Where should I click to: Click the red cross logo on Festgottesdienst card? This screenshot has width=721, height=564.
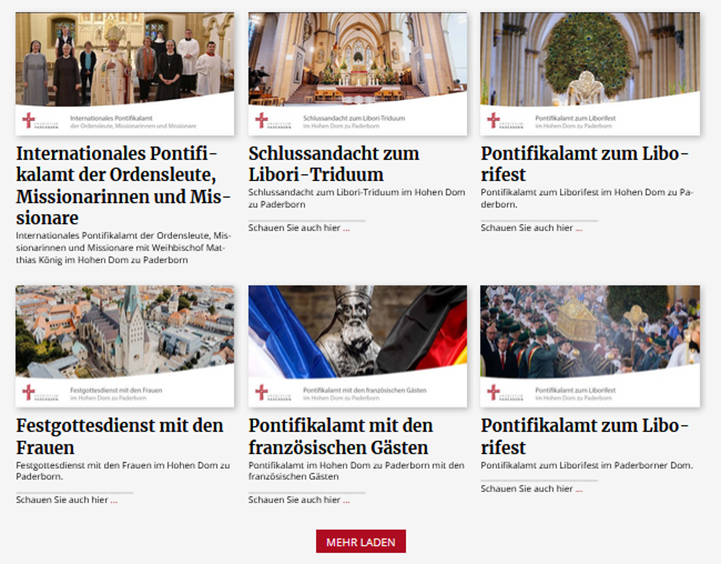[29, 393]
